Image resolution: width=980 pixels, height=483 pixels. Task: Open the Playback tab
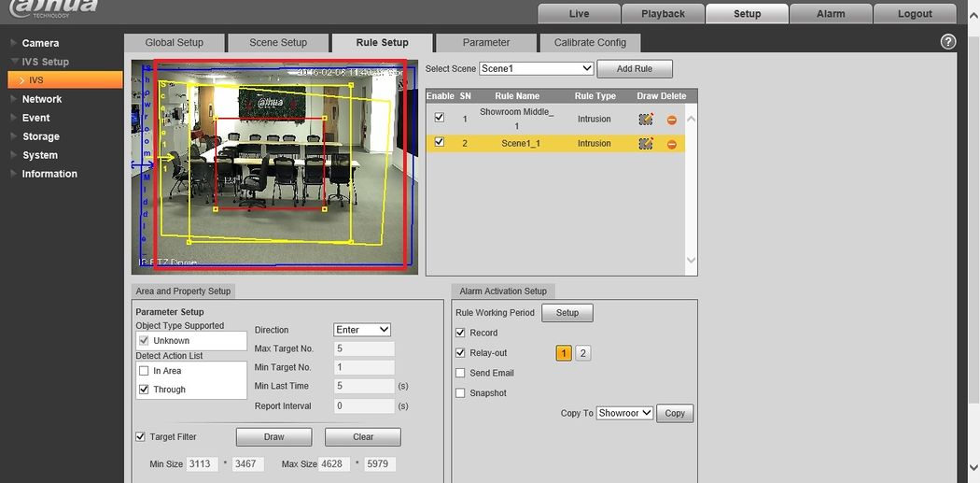coord(663,14)
